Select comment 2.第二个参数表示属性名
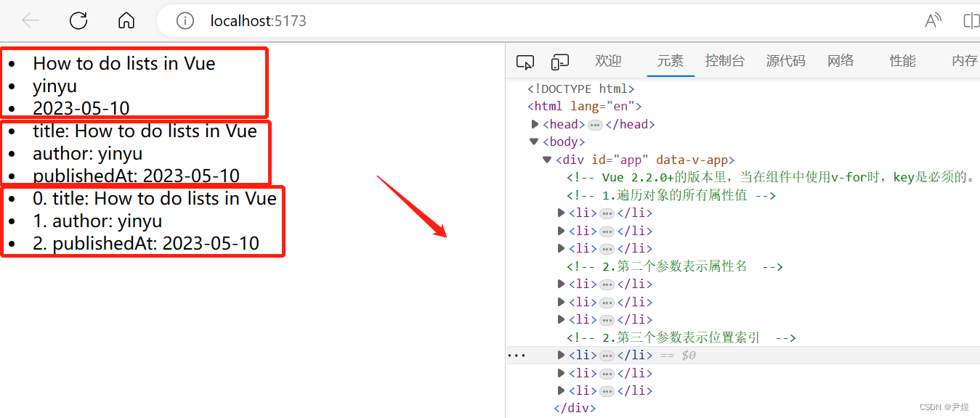The image size is (980, 418). [675, 267]
